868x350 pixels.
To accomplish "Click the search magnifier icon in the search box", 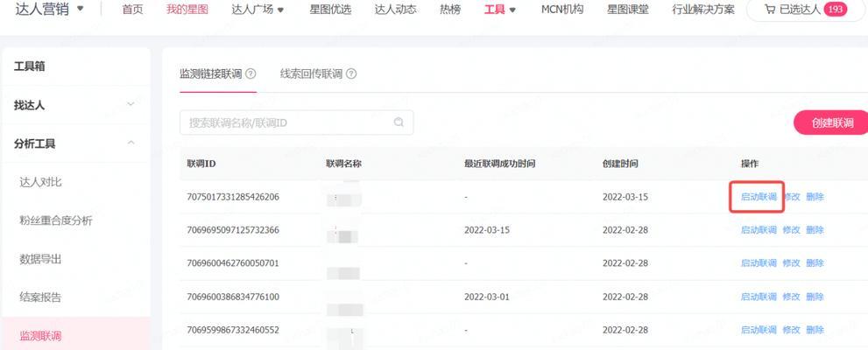I will coord(399,122).
